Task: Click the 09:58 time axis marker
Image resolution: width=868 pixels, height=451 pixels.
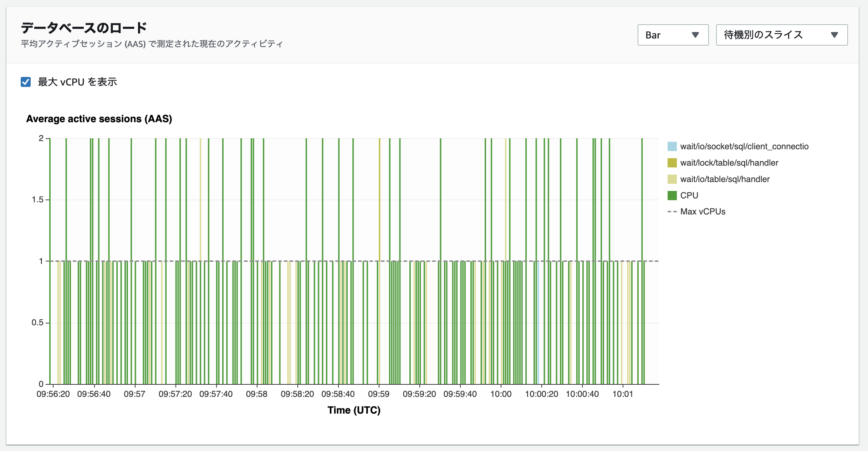Action: tap(257, 394)
